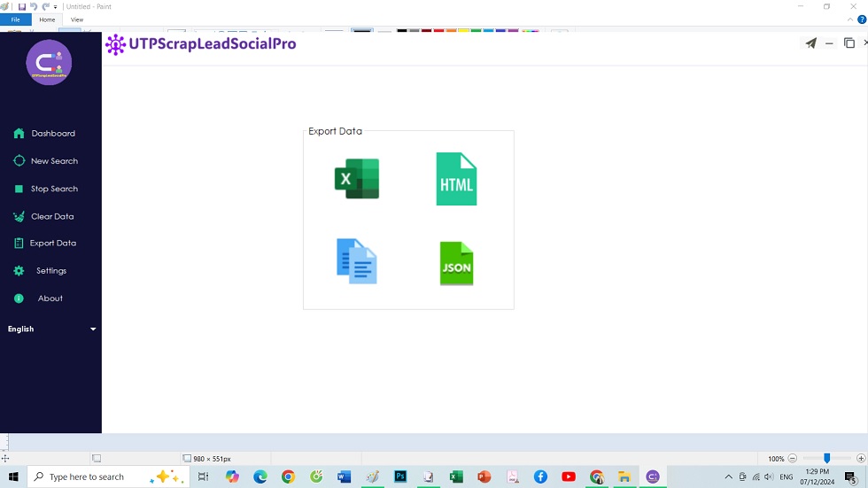Start a New Search

pyautogui.click(x=53, y=161)
